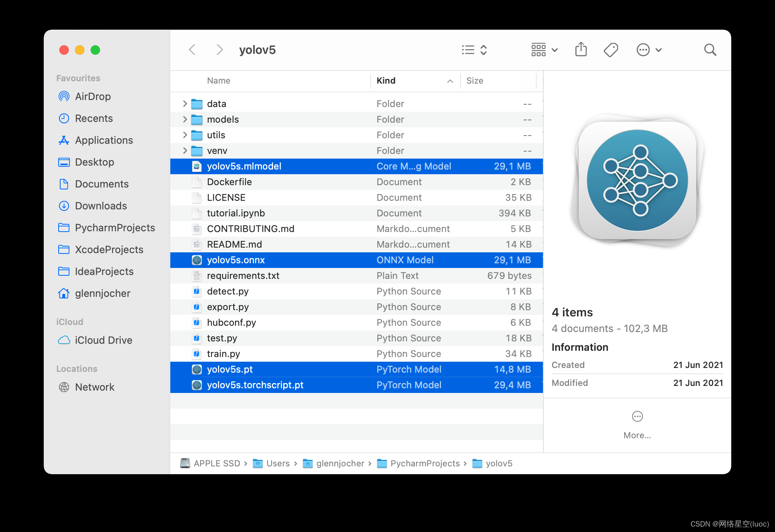Select the Core ML model yolov5s.mlmodel
This screenshot has height=532, width=775.
coord(244,166)
